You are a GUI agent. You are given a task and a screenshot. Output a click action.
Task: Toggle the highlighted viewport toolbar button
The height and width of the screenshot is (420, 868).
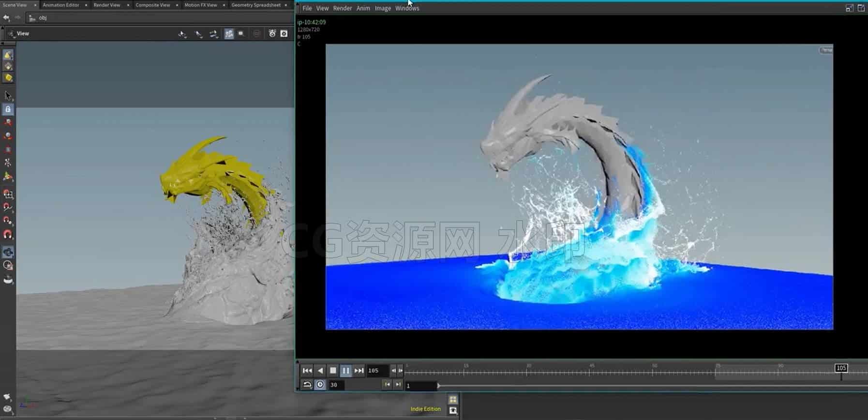(x=229, y=33)
